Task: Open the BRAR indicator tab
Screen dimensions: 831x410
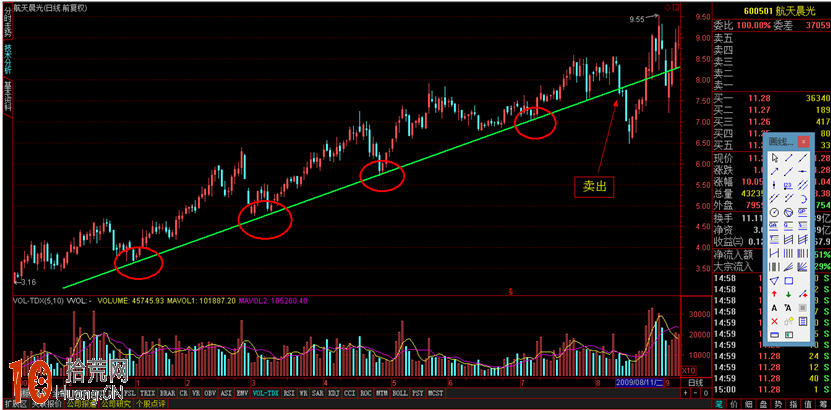Action: coord(167,393)
